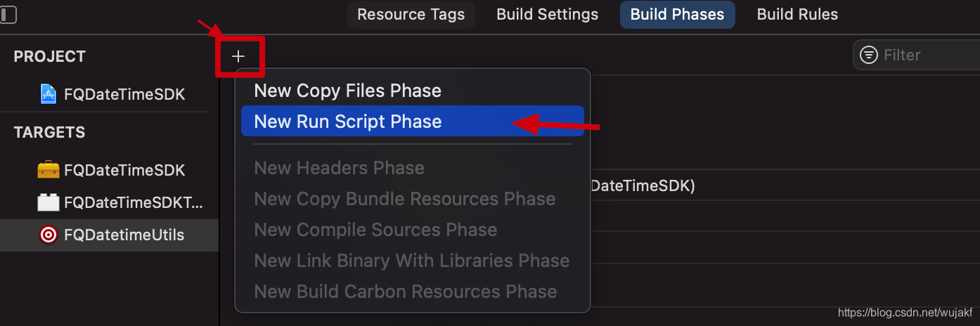980x326 pixels.
Task: Select the Build Phases tab
Action: pos(677,14)
